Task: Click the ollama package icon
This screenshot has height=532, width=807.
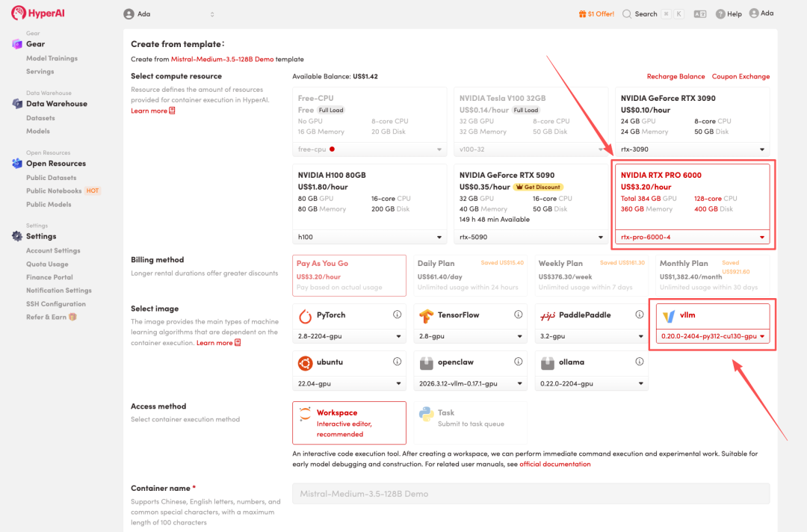Action: coord(548,363)
